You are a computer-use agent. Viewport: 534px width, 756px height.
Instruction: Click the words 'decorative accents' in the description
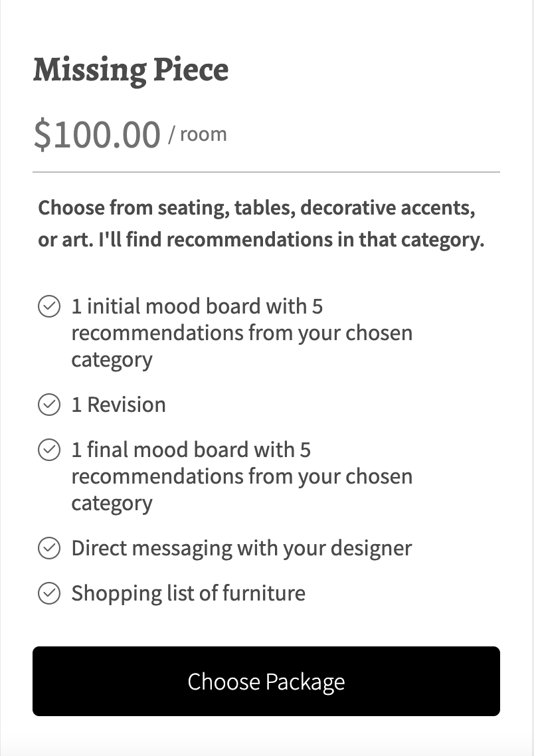[387, 208]
